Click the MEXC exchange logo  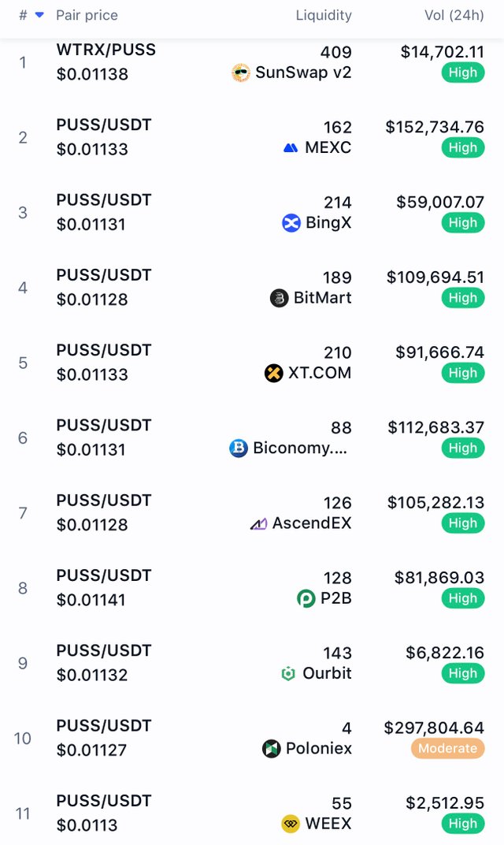(291, 147)
